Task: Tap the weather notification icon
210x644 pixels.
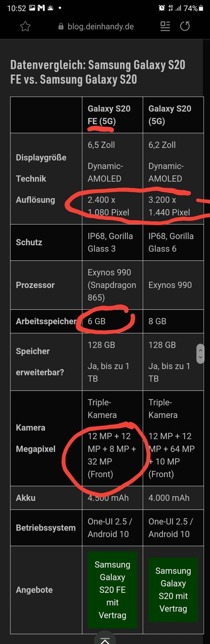Action: click(50, 8)
